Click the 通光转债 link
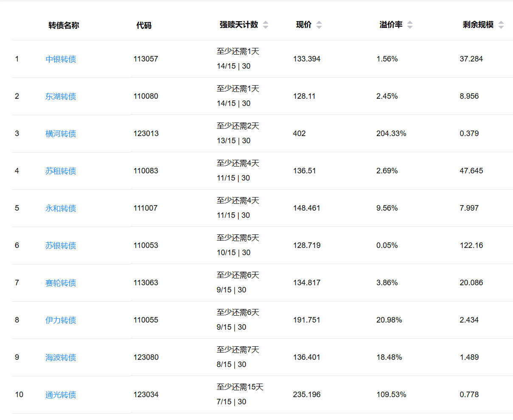 [x=61, y=395]
